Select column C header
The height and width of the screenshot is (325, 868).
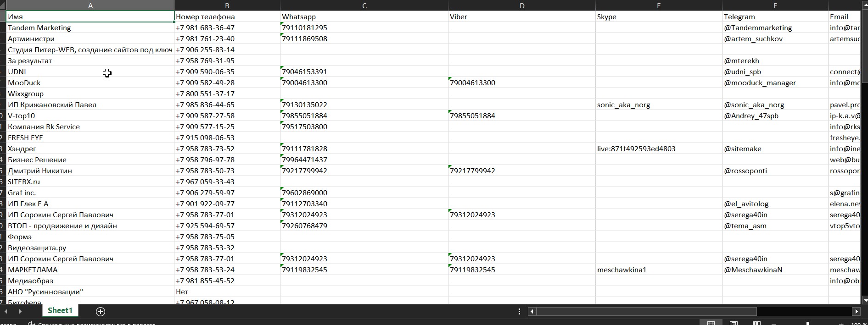(x=364, y=6)
